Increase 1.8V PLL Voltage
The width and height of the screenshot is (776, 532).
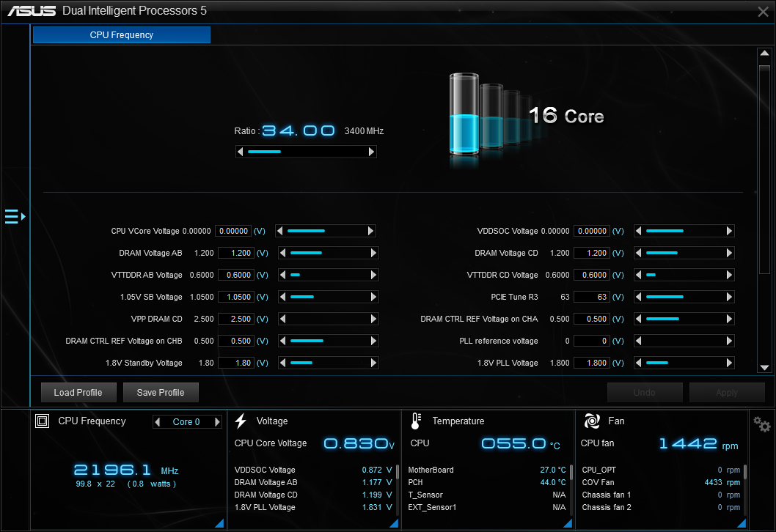click(729, 363)
